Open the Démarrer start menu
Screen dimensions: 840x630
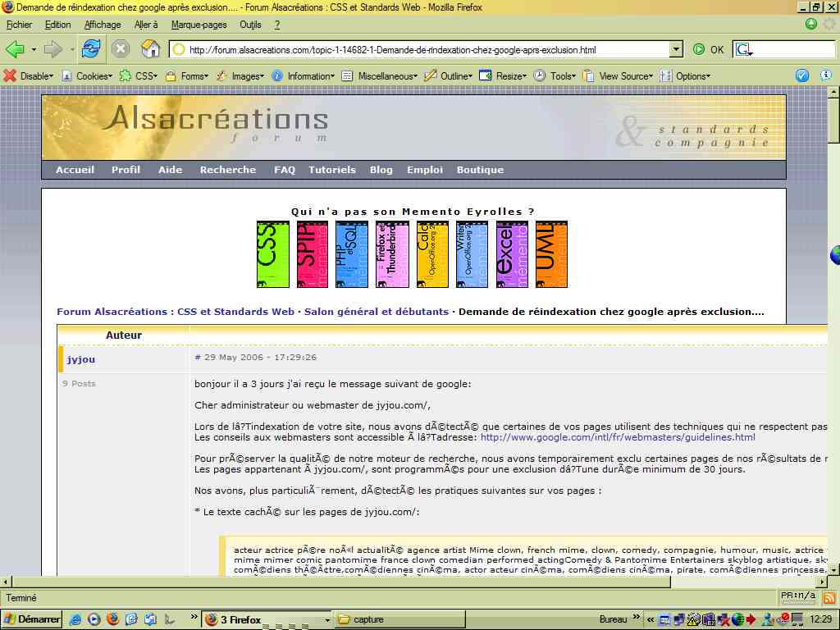pyautogui.click(x=32, y=619)
